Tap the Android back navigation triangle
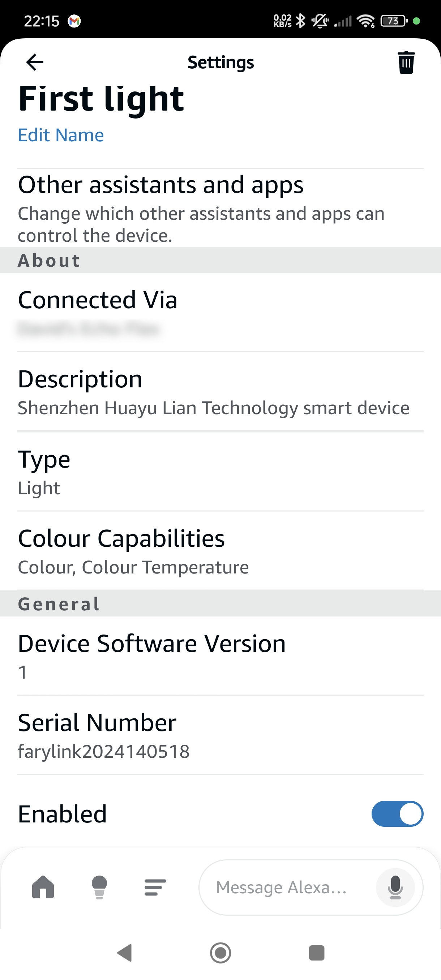The height and width of the screenshot is (980, 441). coord(125,953)
